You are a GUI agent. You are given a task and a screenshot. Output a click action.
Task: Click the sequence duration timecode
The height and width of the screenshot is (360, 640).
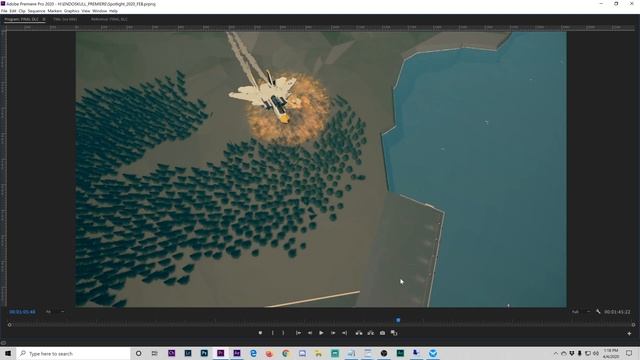tap(617, 312)
